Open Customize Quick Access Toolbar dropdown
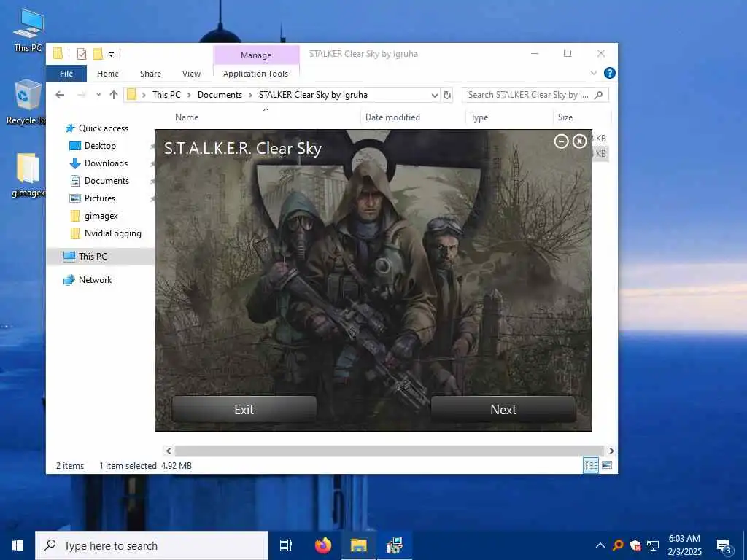The height and width of the screenshot is (560, 747). pyautogui.click(x=111, y=54)
